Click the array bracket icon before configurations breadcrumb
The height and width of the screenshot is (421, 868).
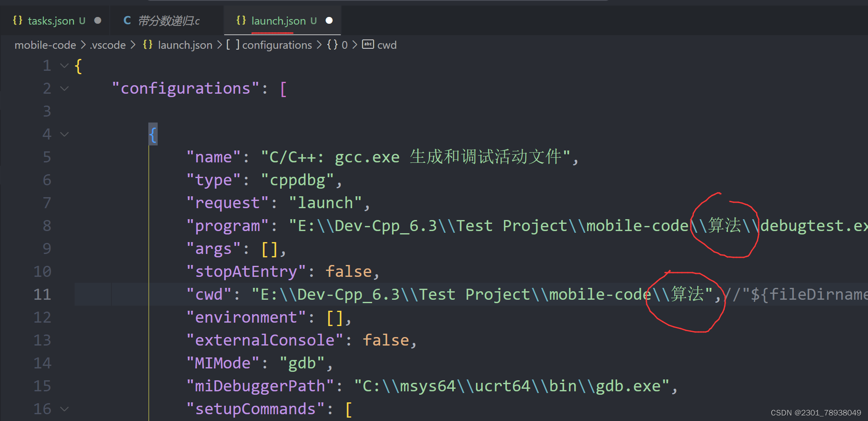(x=232, y=45)
